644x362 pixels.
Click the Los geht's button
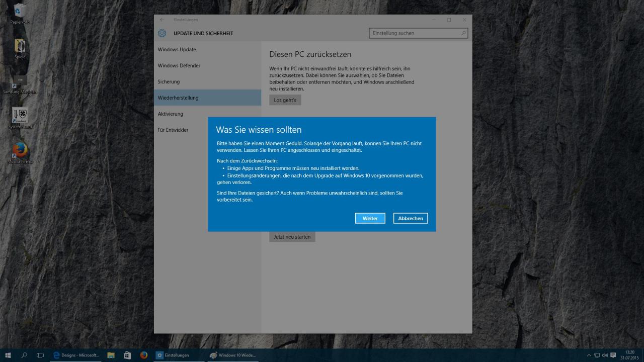[x=285, y=100]
